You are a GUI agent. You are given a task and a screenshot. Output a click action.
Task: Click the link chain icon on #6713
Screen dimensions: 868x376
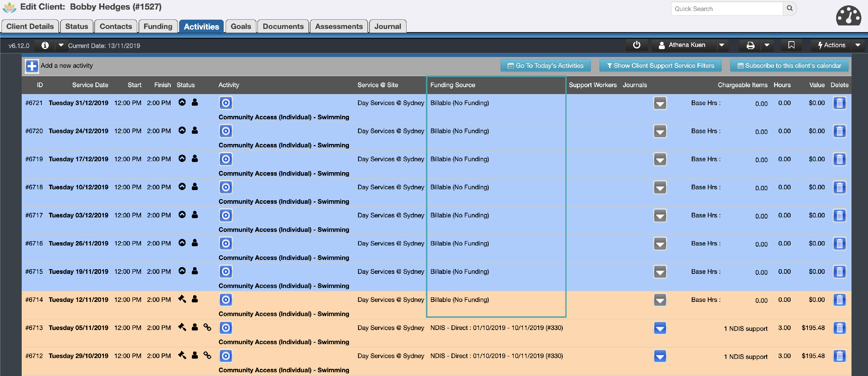point(207,327)
